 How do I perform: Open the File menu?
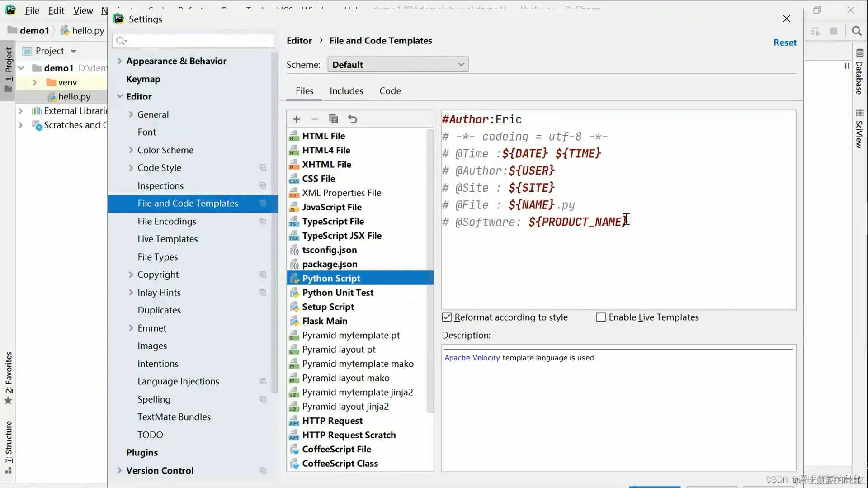[x=32, y=10]
